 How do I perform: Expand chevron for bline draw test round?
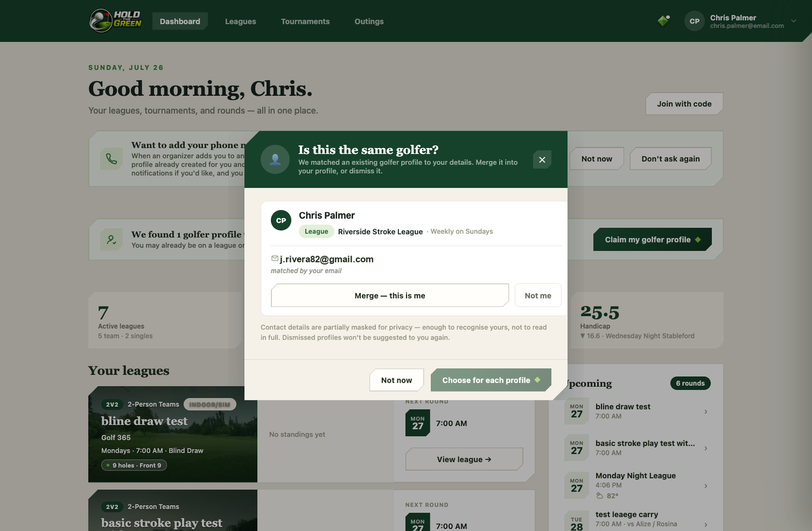tap(706, 411)
